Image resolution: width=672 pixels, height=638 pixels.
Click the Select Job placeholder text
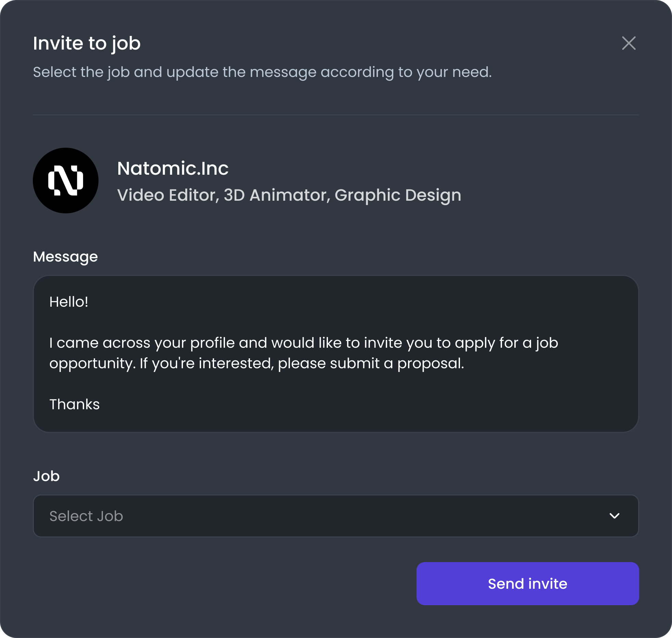(x=86, y=516)
